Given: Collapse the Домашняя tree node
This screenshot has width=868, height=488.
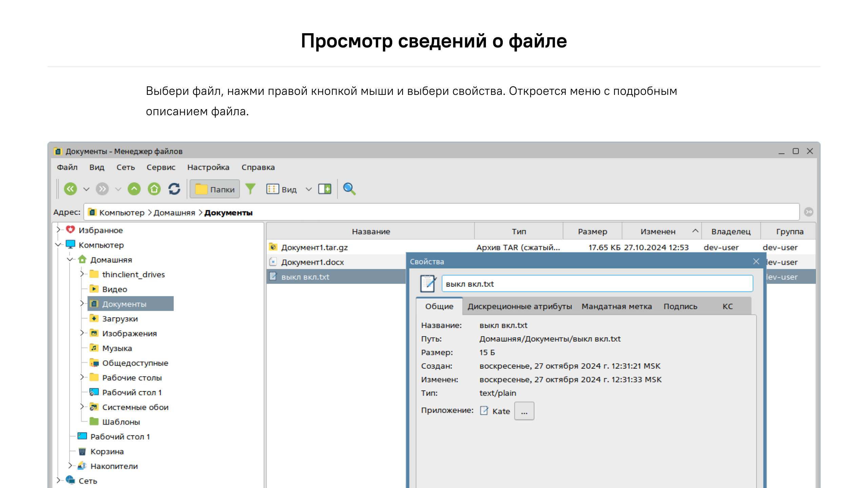Looking at the screenshot, I should tap(70, 260).
